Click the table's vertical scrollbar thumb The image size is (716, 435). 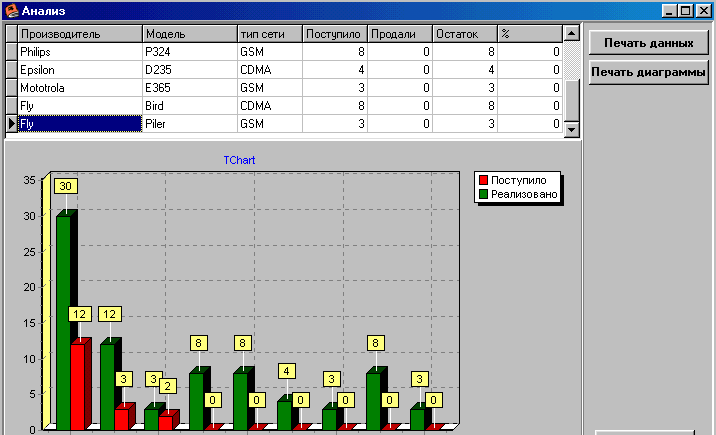tap(572, 100)
